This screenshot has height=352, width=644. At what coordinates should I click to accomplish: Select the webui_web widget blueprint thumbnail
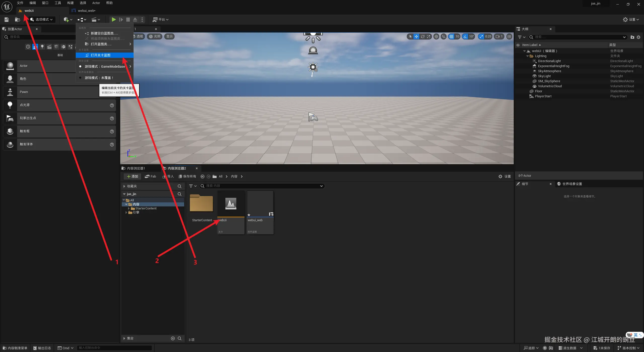[x=260, y=203]
